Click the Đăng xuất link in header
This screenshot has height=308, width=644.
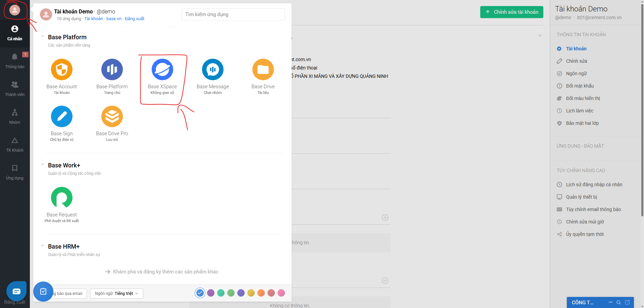click(x=134, y=19)
